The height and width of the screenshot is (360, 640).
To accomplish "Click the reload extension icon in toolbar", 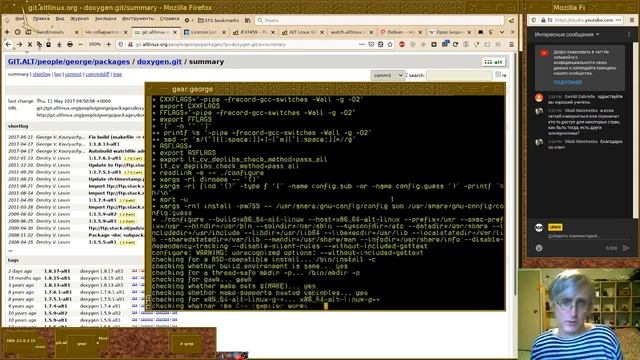I will point(456,44).
